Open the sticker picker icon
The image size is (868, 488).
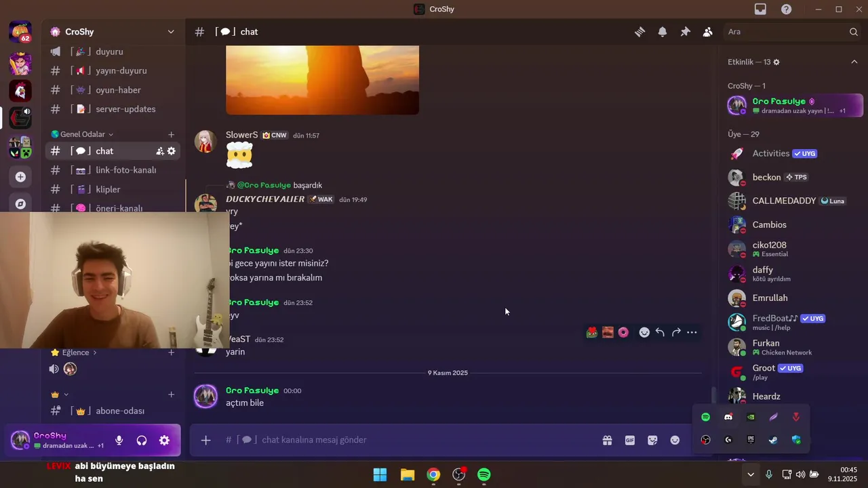click(652, 440)
